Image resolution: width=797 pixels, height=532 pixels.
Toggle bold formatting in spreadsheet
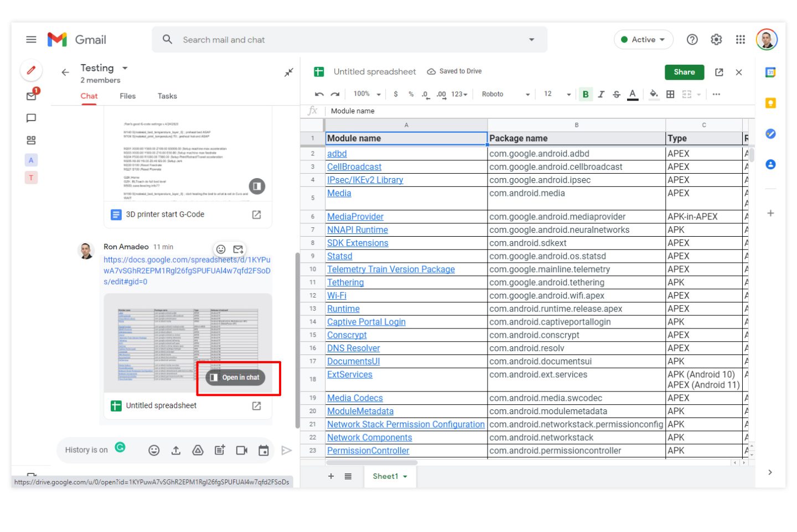(585, 95)
